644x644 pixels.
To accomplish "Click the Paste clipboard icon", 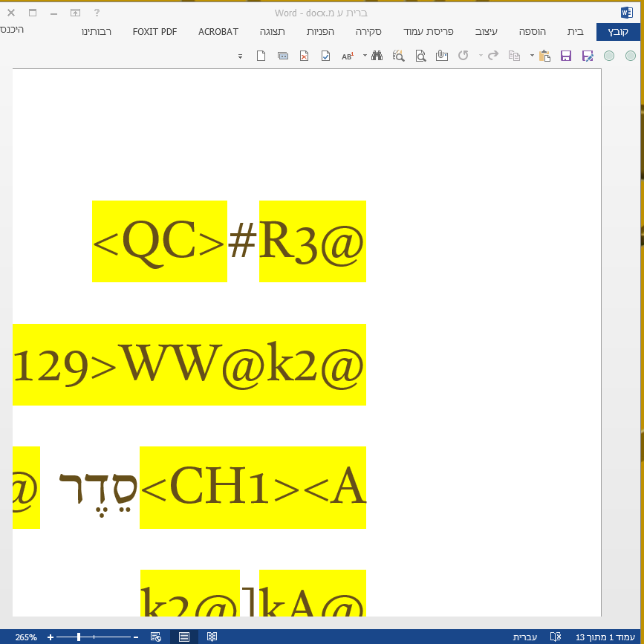I will (547, 55).
